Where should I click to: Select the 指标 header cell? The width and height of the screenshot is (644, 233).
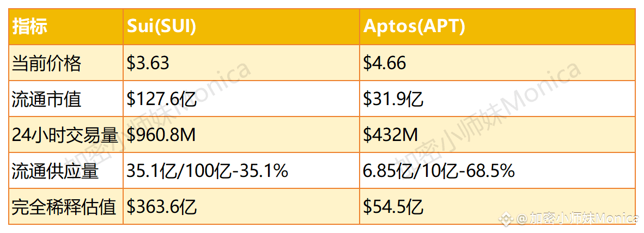(66, 27)
